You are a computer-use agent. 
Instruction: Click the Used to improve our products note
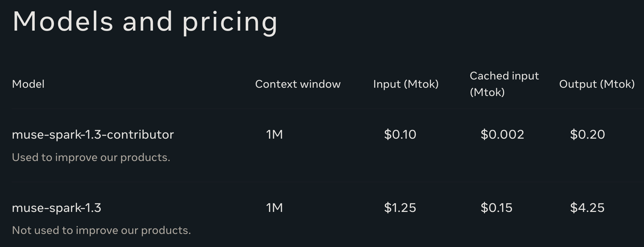coord(91,157)
